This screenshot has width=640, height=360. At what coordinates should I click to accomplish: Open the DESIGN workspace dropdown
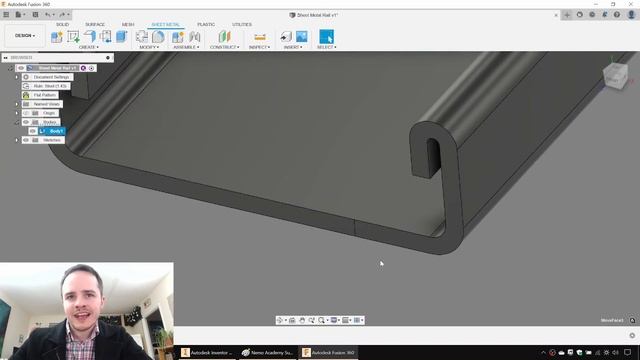(x=25, y=36)
